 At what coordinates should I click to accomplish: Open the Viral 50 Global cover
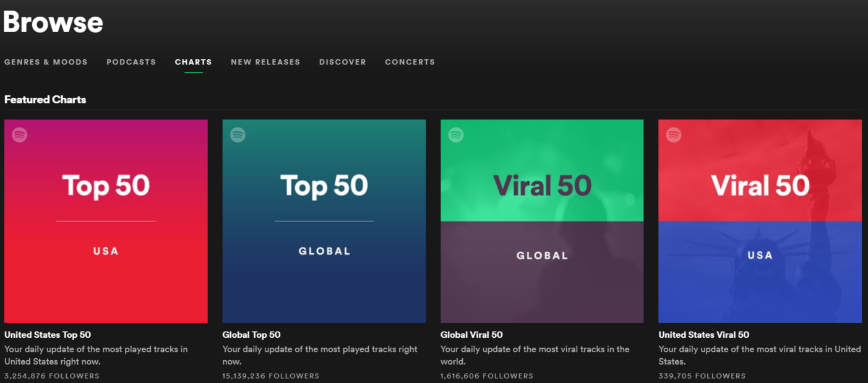[x=542, y=222]
